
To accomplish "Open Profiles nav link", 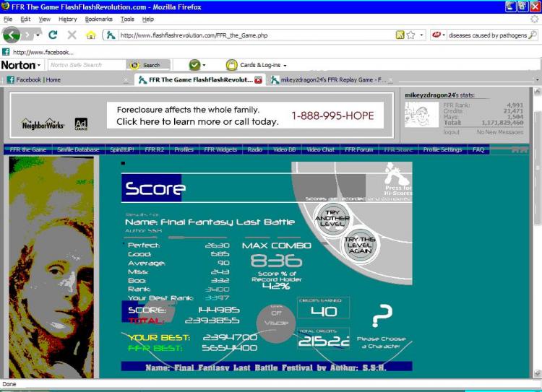I will click(x=184, y=149).
